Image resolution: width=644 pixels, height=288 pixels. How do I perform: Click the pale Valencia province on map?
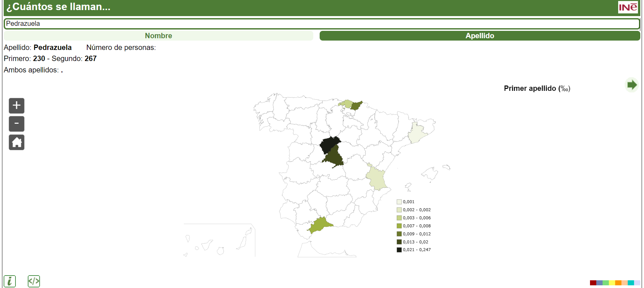(x=376, y=178)
